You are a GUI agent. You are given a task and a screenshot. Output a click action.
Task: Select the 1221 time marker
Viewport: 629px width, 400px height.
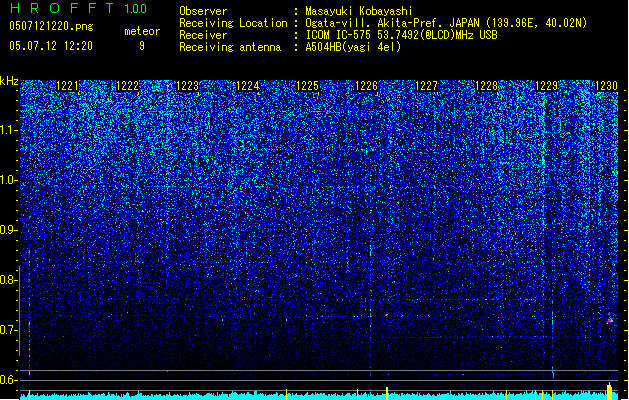(67, 86)
